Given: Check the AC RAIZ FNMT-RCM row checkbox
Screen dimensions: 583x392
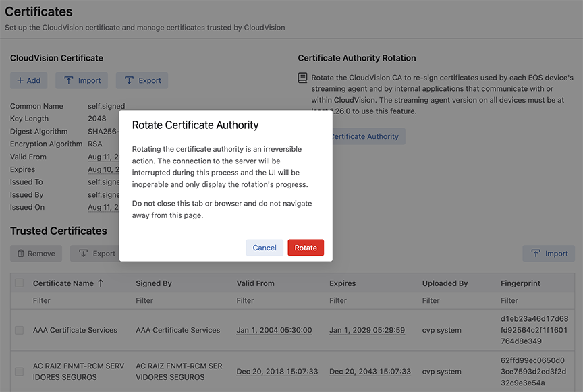Looking at the screenshot, I should click(x=20, y=372).
